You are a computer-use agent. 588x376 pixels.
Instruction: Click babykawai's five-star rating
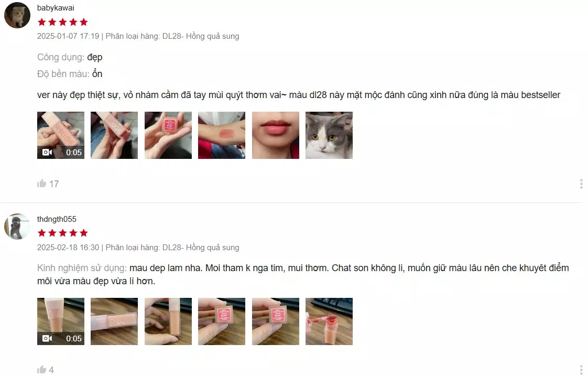62,22
